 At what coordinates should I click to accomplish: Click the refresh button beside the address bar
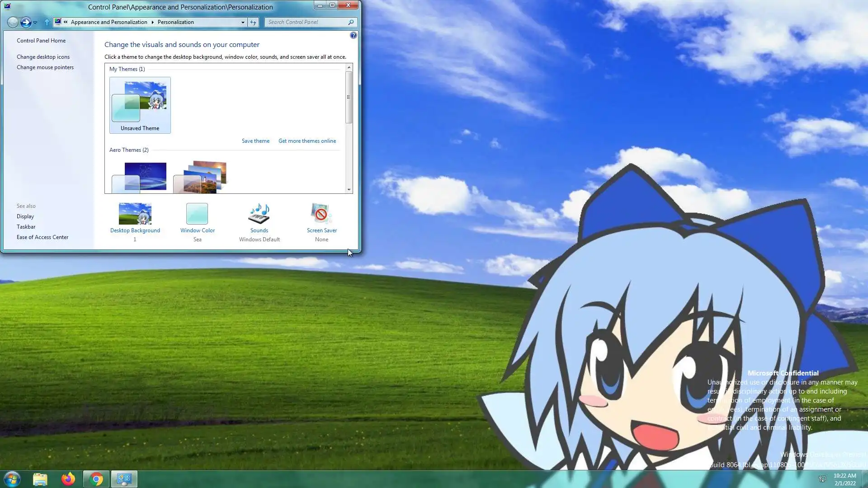click(x=253, y=22)
